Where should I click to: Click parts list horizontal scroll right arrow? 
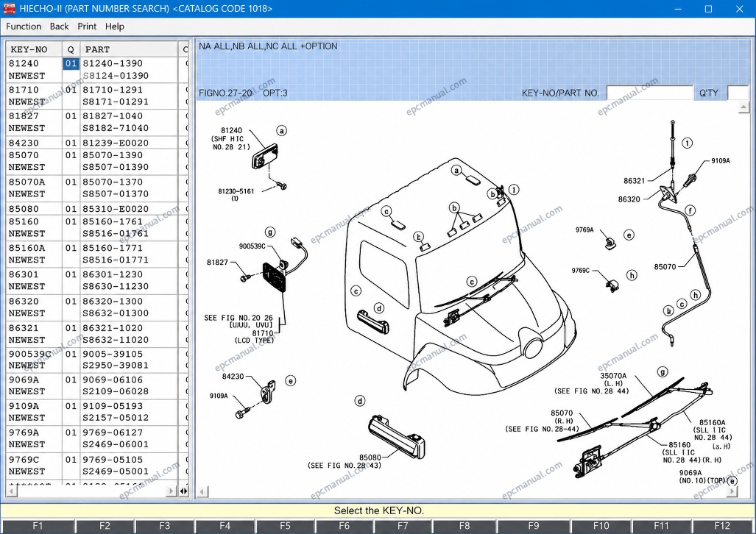click(171, 491)
